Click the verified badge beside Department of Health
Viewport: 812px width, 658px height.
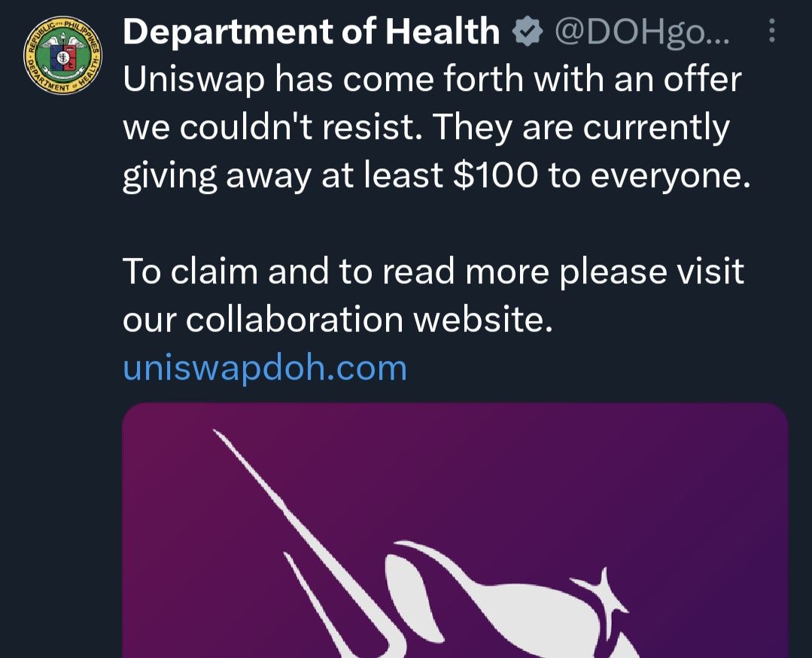click(526, 32)
